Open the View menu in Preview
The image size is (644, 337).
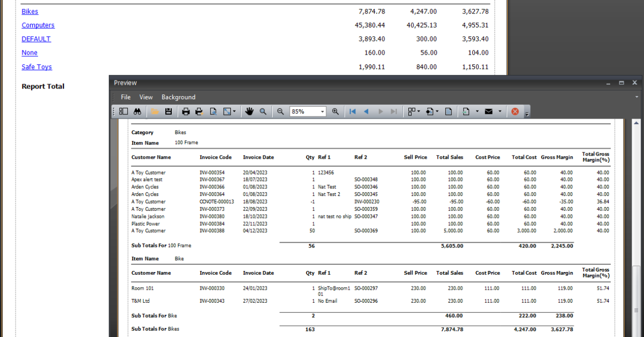click(146, 97)
